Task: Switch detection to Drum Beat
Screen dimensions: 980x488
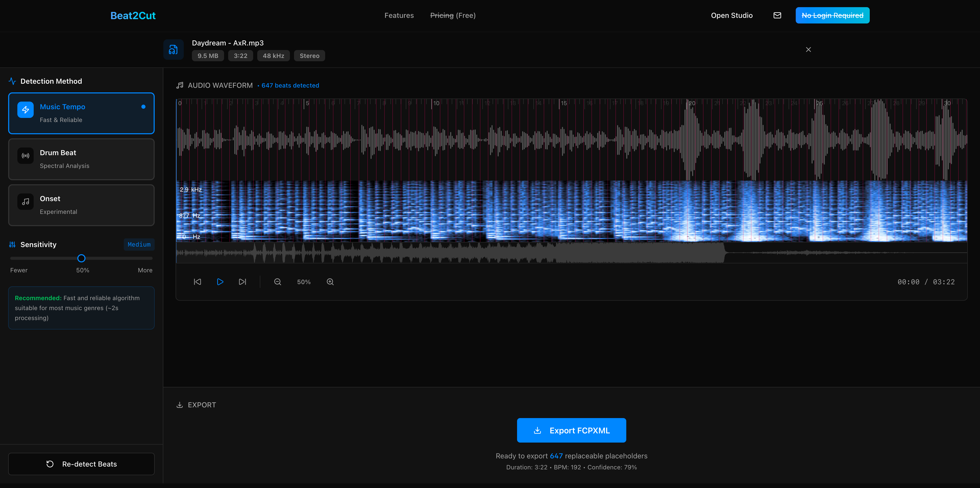Action: pos(81,159)
